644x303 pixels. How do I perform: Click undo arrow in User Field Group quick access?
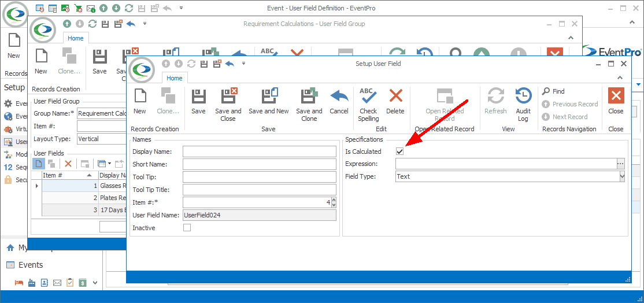(131, 24)
